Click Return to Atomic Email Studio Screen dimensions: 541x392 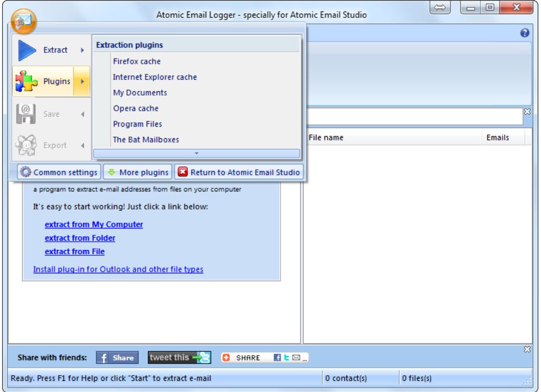pyautogui.click(x=239, y=172)
